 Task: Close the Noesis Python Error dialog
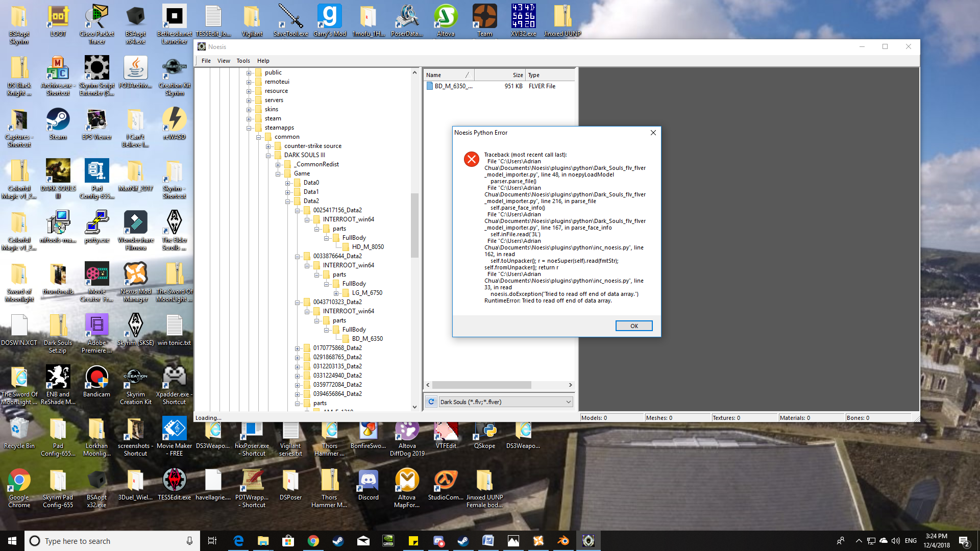(653, 133)
